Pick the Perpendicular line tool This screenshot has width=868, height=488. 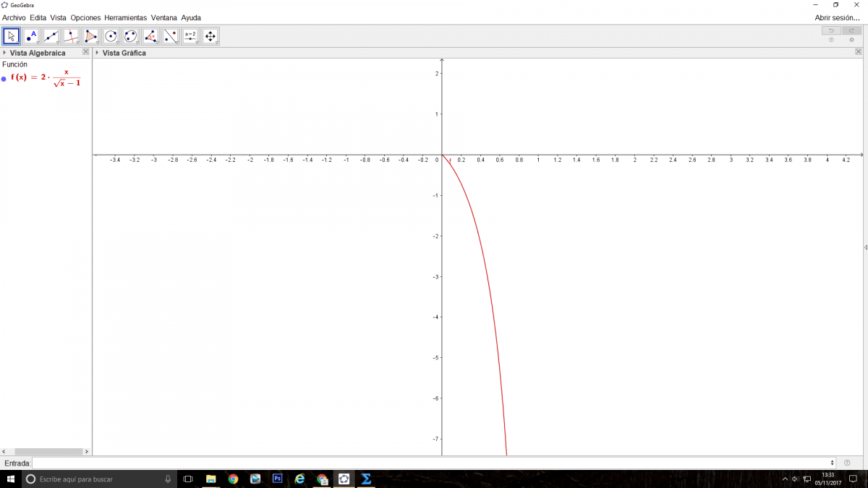click(71, 36)
